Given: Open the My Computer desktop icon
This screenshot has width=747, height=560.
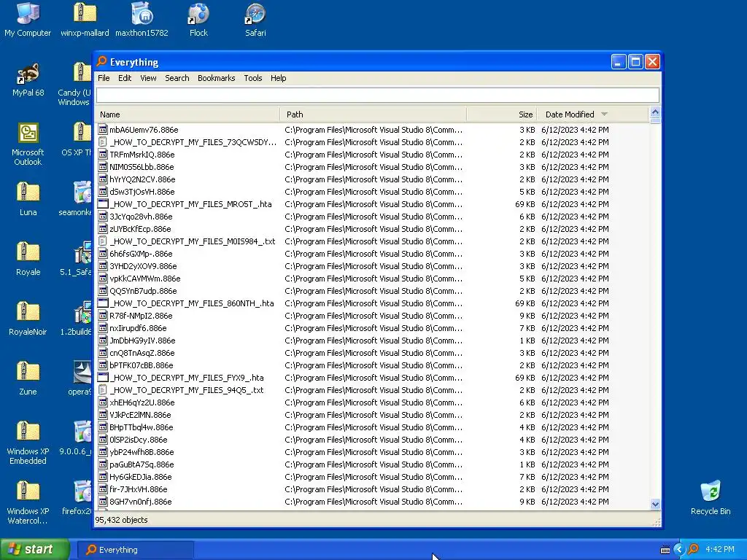Looking at the screenshot, I should click(x=28, y=20).
